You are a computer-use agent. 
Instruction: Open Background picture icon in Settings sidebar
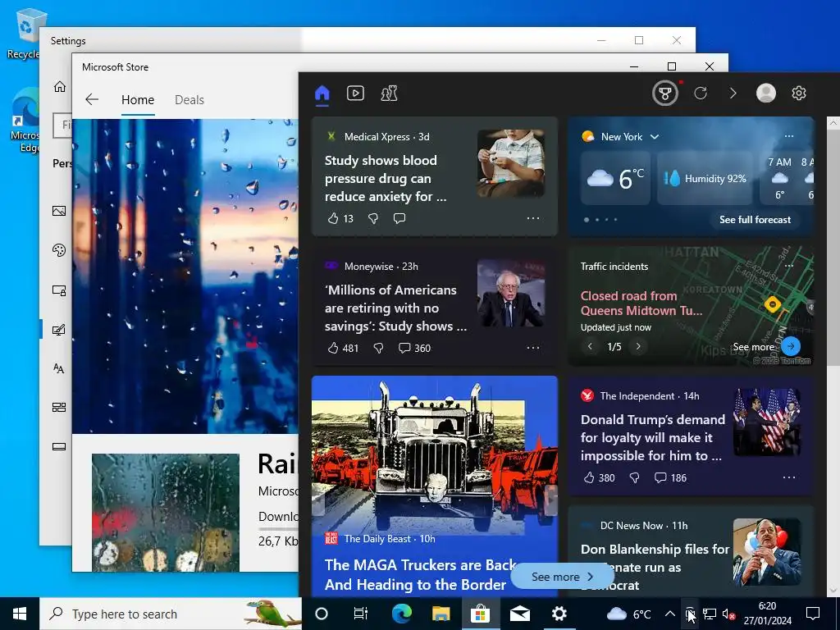59,211
